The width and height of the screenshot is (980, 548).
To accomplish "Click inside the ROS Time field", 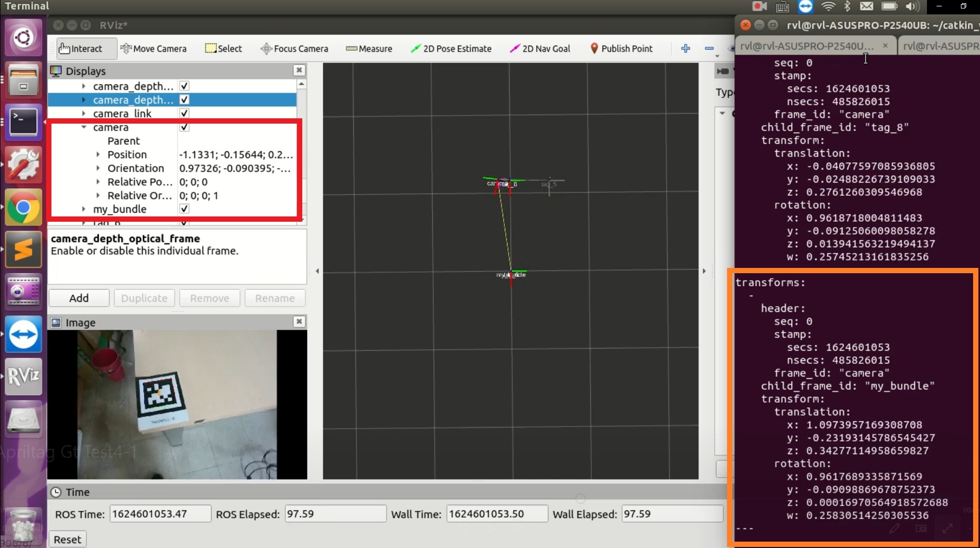I will (159, 514).
